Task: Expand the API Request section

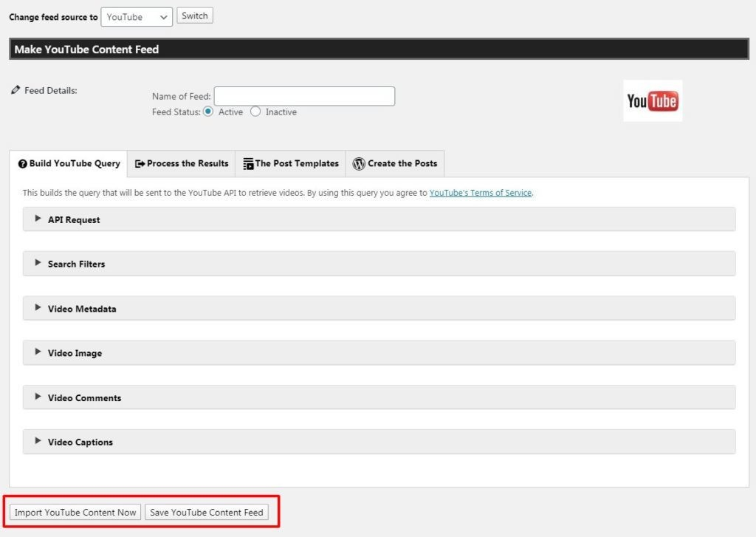Action: pos(74,219)
